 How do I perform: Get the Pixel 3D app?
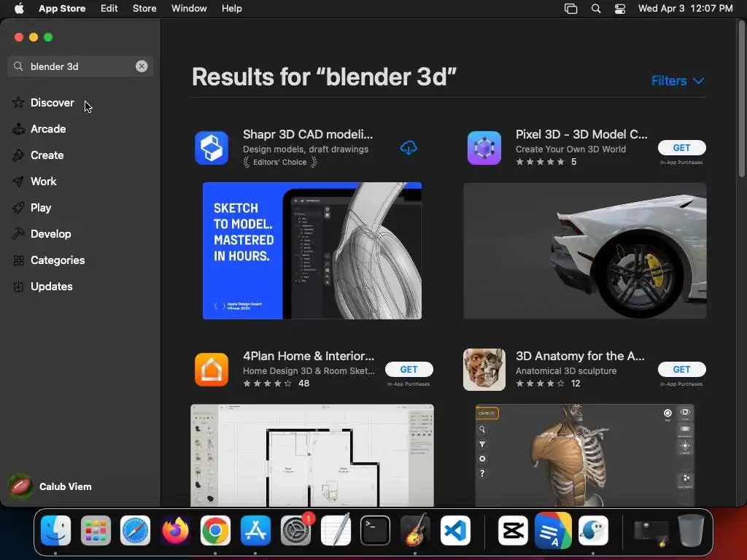(x=682, y=147)
